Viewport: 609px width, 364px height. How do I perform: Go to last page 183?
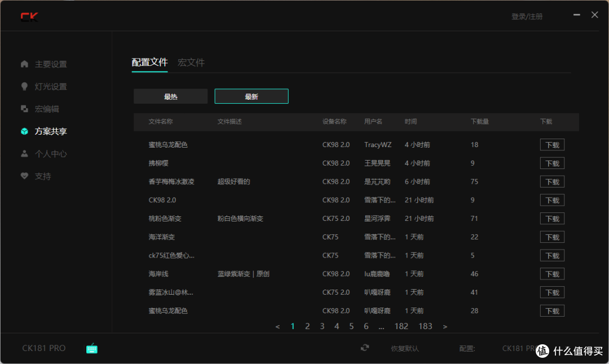click(x=425, y=326)
